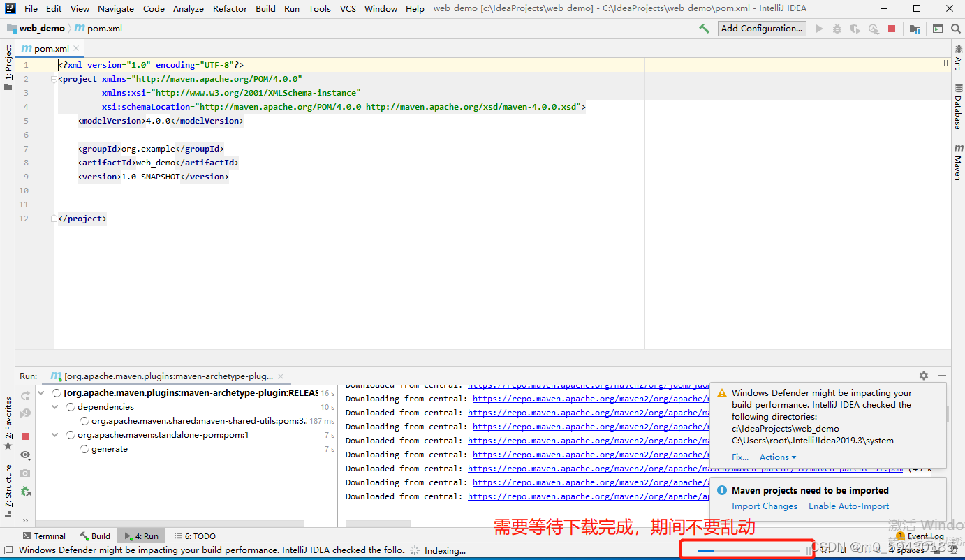Click the Build Project hammer icon
Screen dimensions: 965x560
coord(705,29)
